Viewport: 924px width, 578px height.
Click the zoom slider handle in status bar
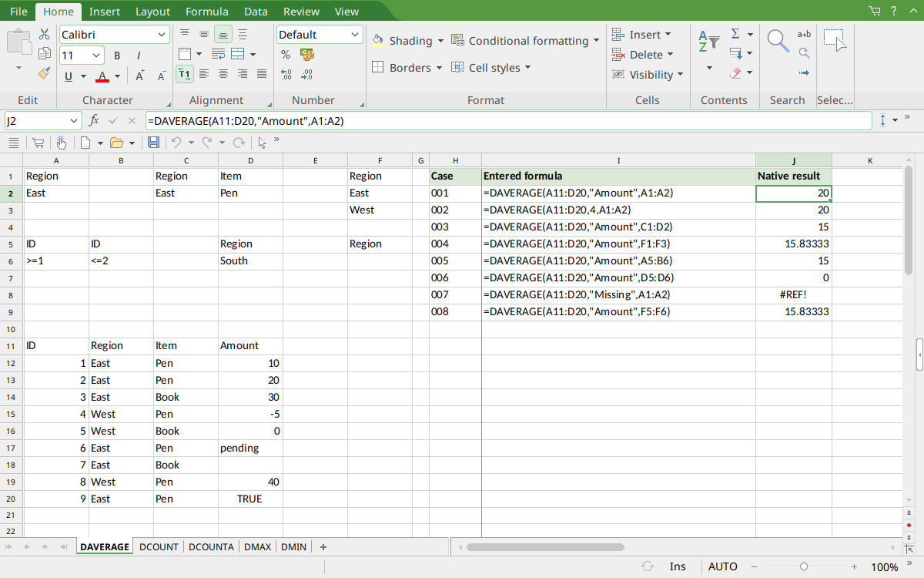tap(803, 566)
